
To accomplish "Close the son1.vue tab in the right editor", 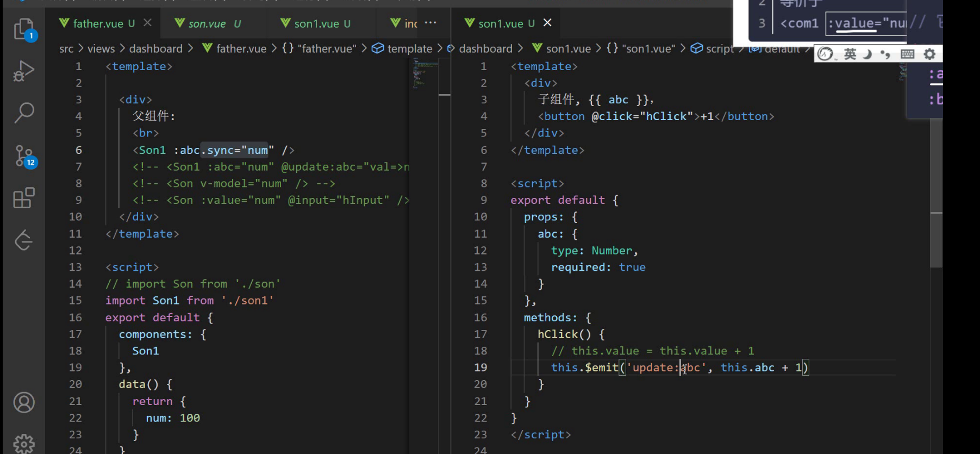I will [547, 23].
